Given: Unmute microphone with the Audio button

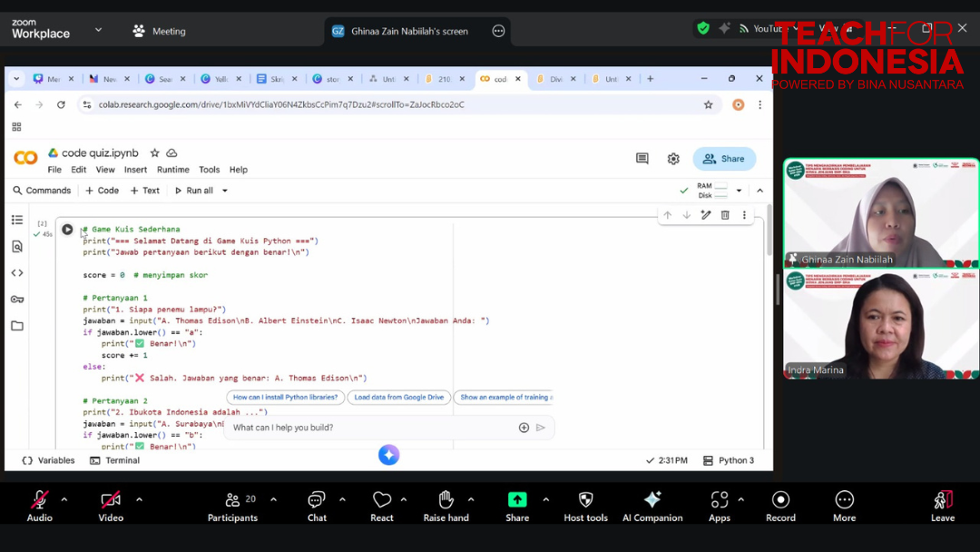Looking at the screenshot, I should [x=39, y=506].
